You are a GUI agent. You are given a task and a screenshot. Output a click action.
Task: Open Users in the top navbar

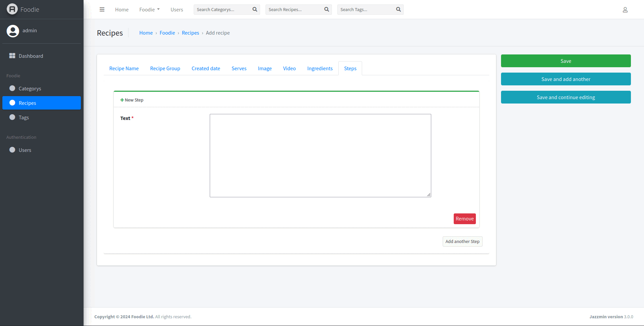point(177,9)
